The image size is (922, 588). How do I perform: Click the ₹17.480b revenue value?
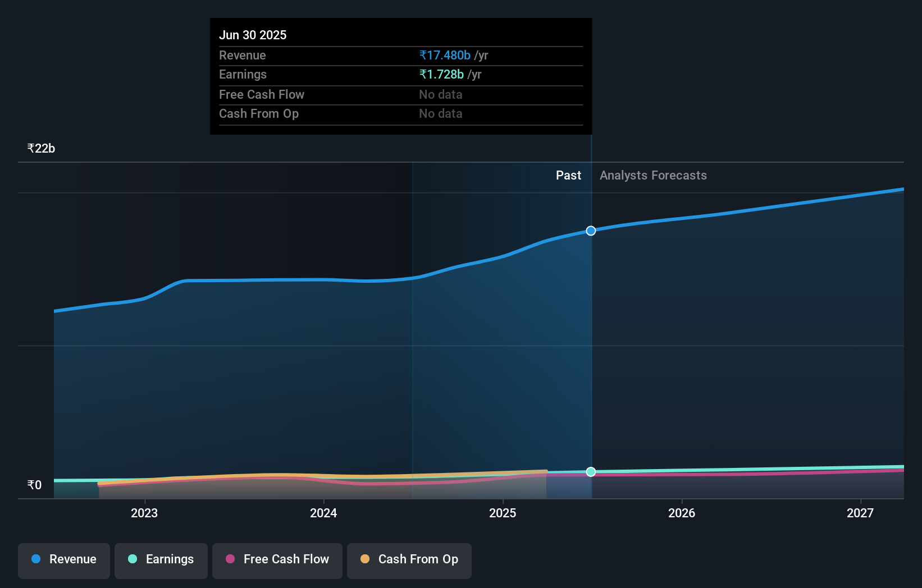tap(445, 55)
